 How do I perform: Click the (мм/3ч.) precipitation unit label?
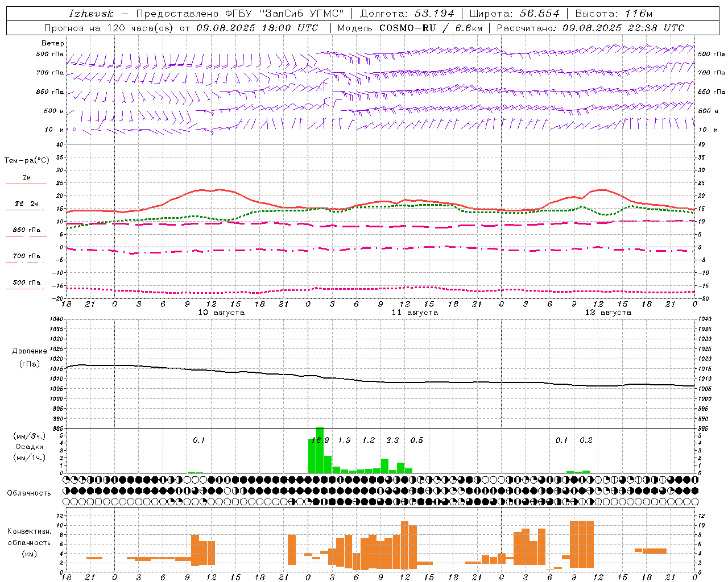[29, 436]
